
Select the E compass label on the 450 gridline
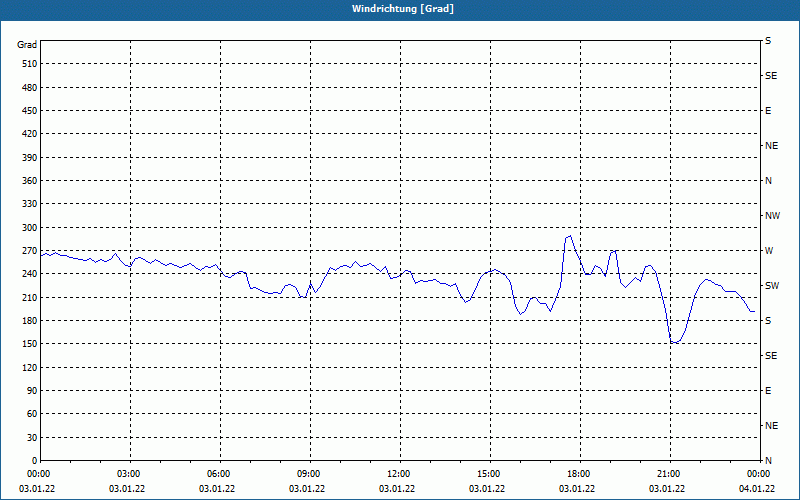768,111
